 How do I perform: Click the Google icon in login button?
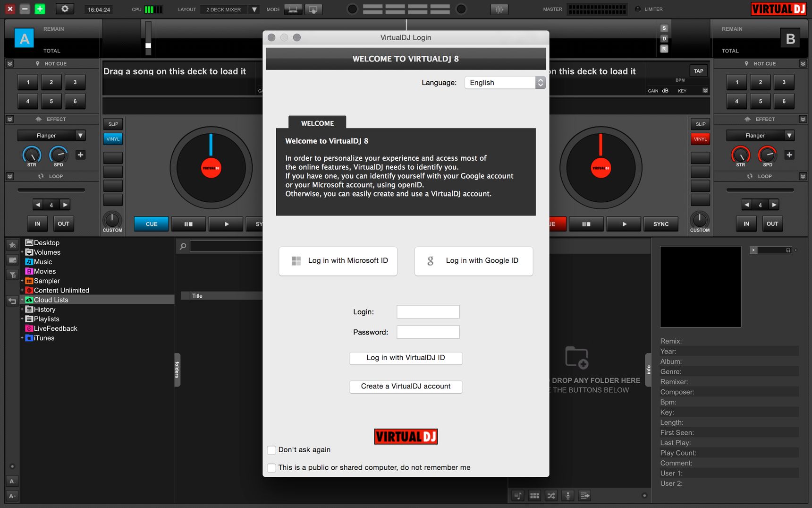(x=430, y=261)
